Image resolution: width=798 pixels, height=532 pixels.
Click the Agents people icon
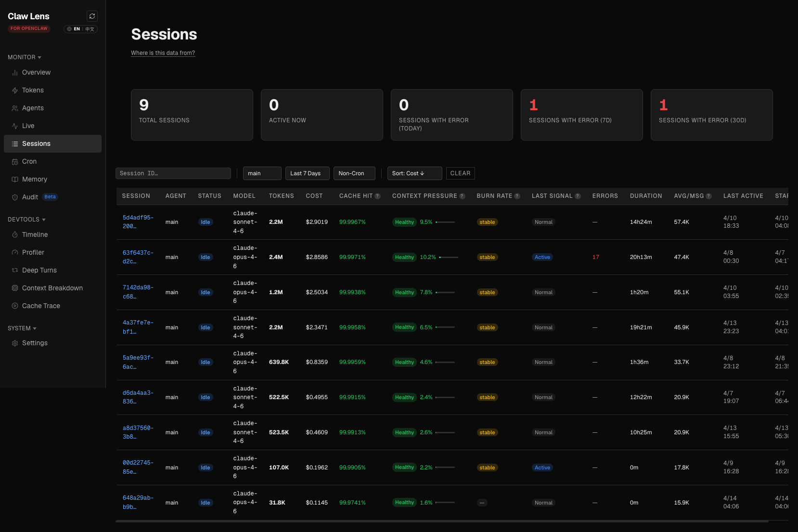[15, 108]
